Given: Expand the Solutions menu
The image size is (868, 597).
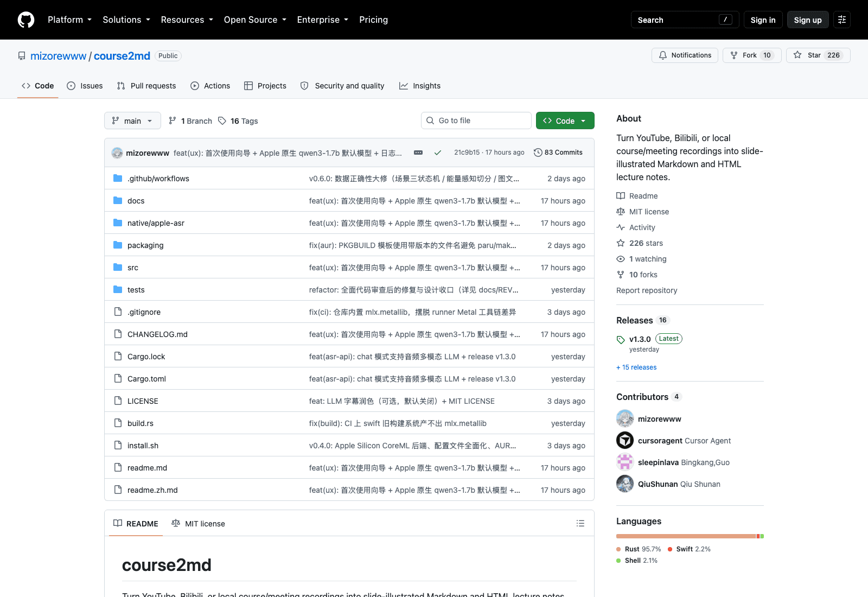Looking at the screenshot, I should [x=126, y=20].
